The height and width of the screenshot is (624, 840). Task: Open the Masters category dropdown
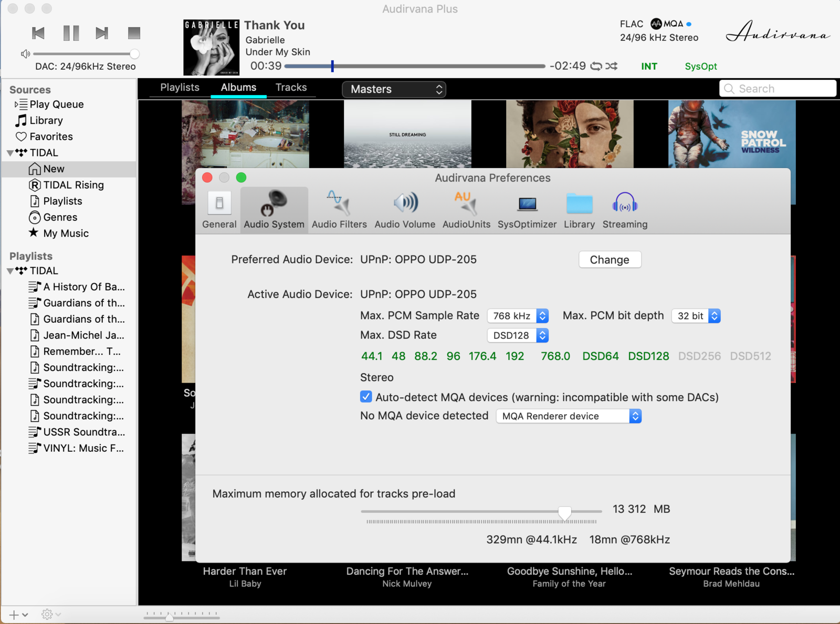[x=394, y=89]
